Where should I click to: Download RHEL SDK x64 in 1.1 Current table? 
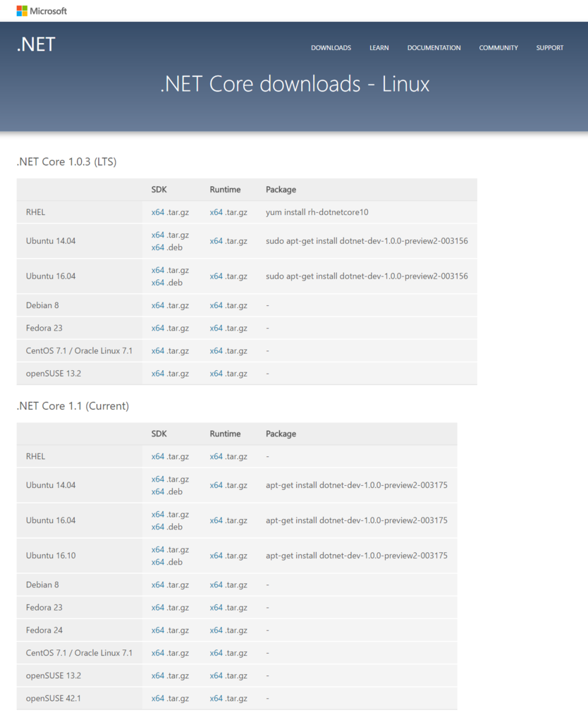click(x=158, y=456)
